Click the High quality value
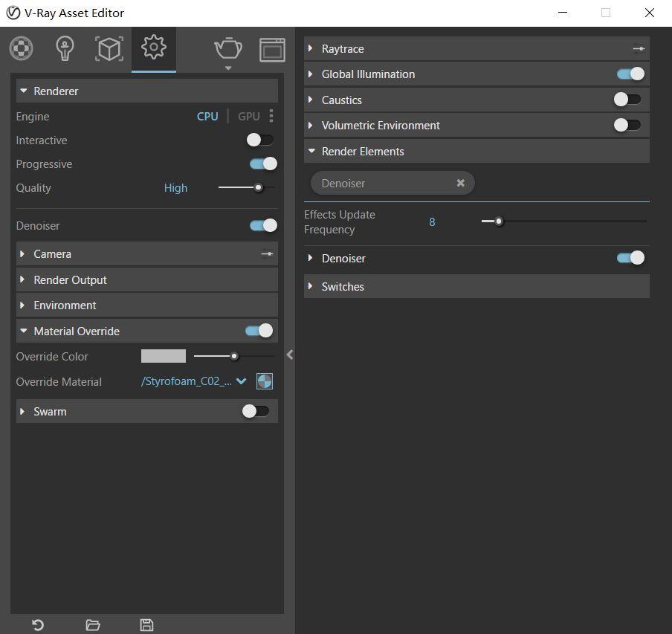Image resolution: width=672 pixels, height=634 pixels. [x=175, y=188]
